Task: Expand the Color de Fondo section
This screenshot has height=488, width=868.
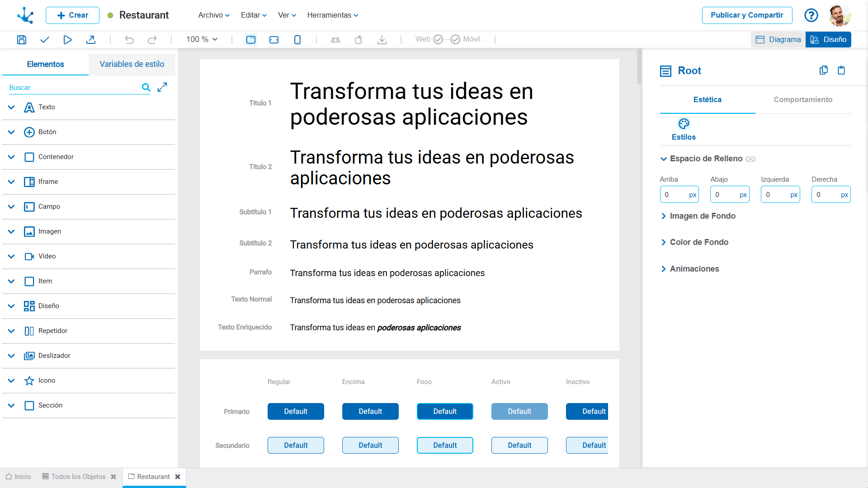Action: [x=698, y=242]
